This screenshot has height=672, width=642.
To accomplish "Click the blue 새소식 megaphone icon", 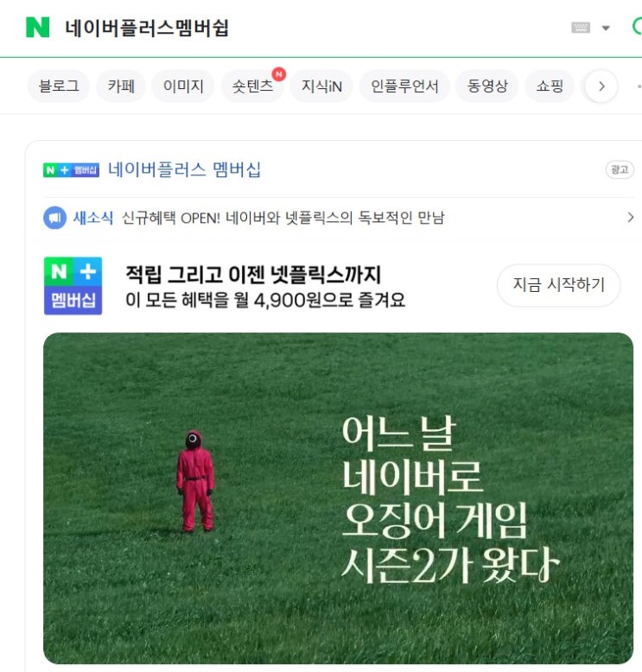I will pos(55,218).
